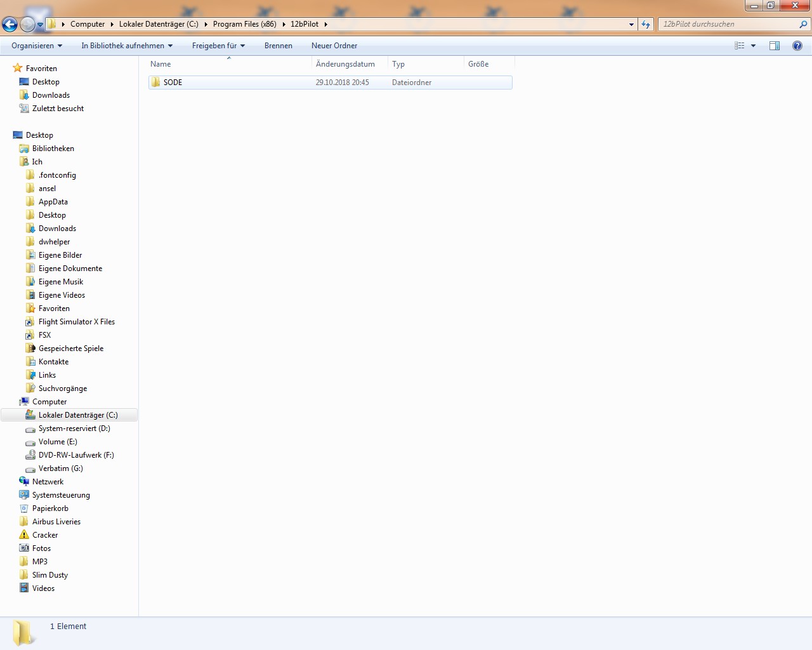This screenshot has width=812, height=650.
Task: Open the Papierkorb recycle bin
Action: 50,508
